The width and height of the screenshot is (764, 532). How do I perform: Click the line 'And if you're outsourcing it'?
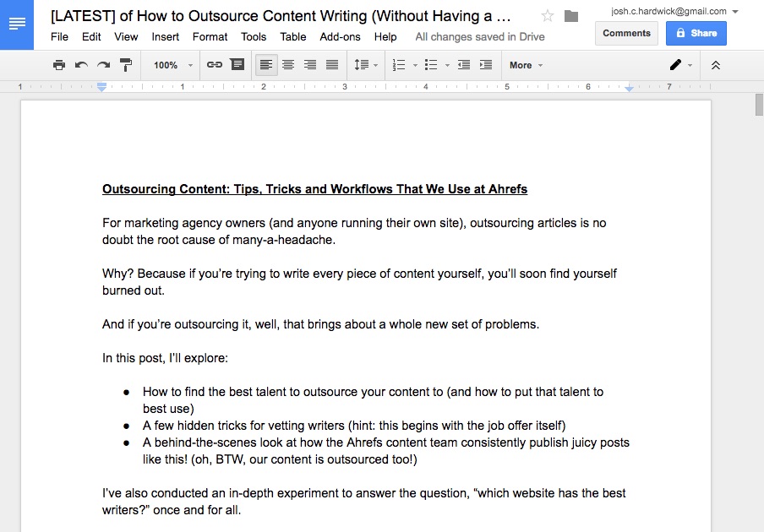pyautogui.click(x=320, y=324)
